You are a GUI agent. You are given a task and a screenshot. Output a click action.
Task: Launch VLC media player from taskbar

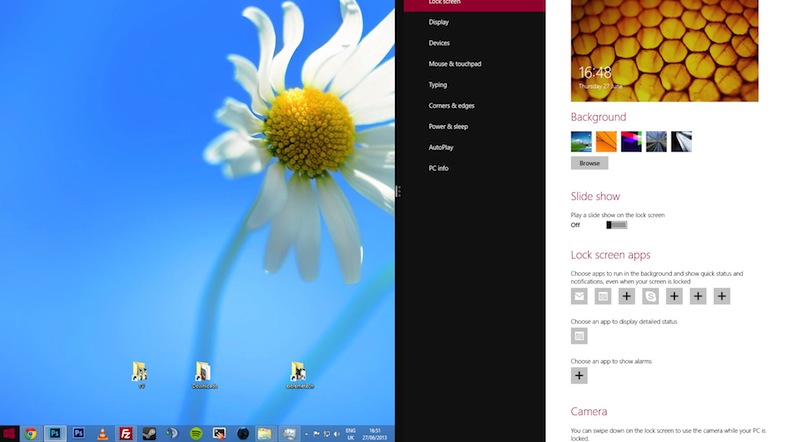pos(102,434)
